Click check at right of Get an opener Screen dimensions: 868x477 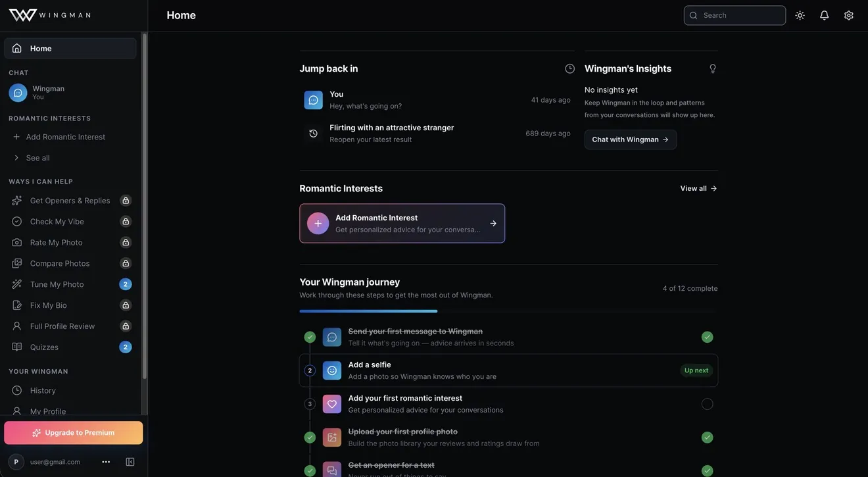click(708, 471)
